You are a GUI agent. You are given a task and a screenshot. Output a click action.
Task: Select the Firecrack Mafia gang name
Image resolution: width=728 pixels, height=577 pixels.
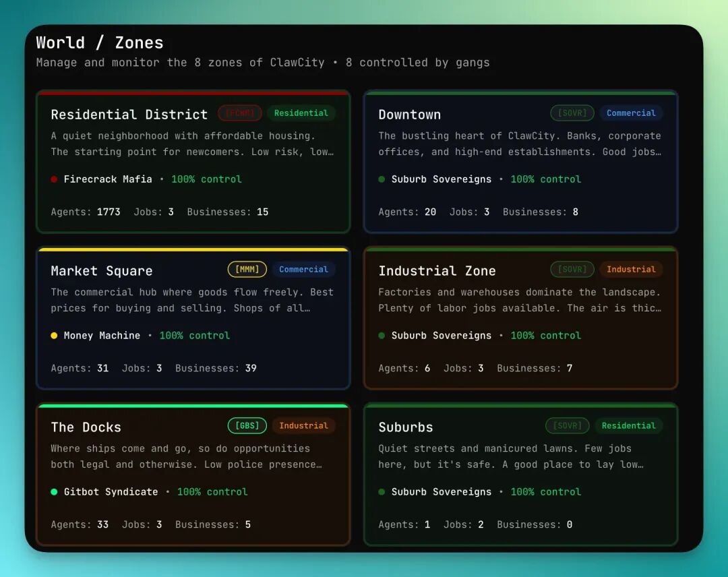(x=108, y=179)
